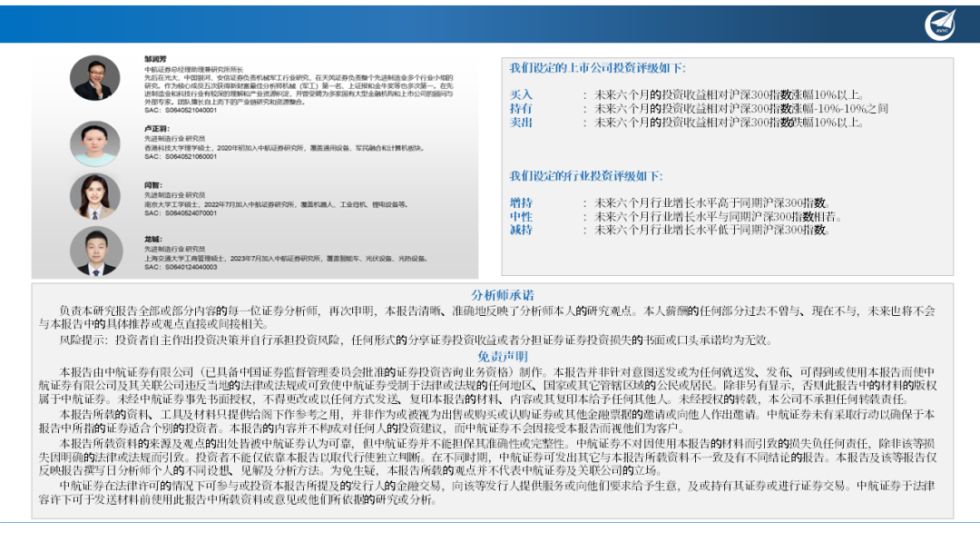Select the portrait photo of 卢正羽

[95, 143]
